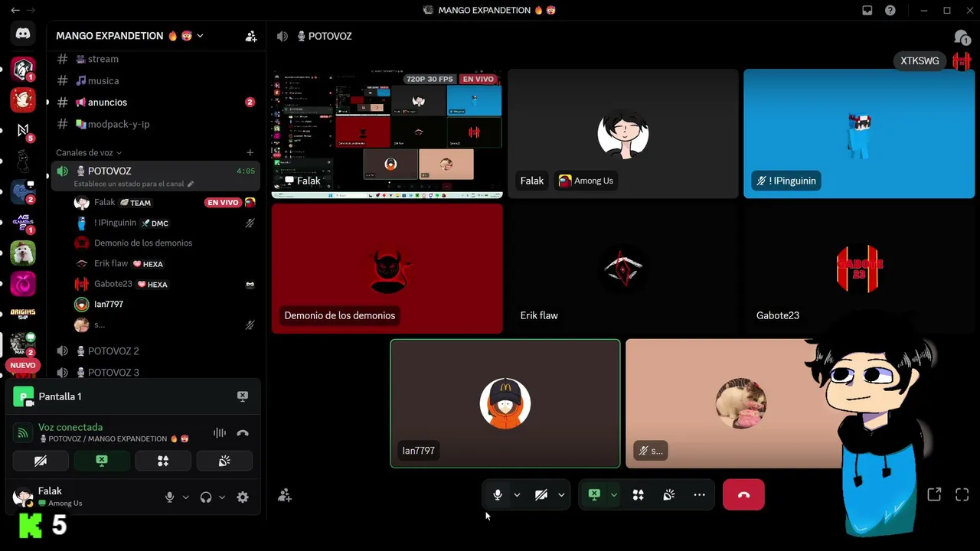Join the POTOVOZ 3 voice channel
980x551 pixels.
pyautogui.click(x=156, y=372)
